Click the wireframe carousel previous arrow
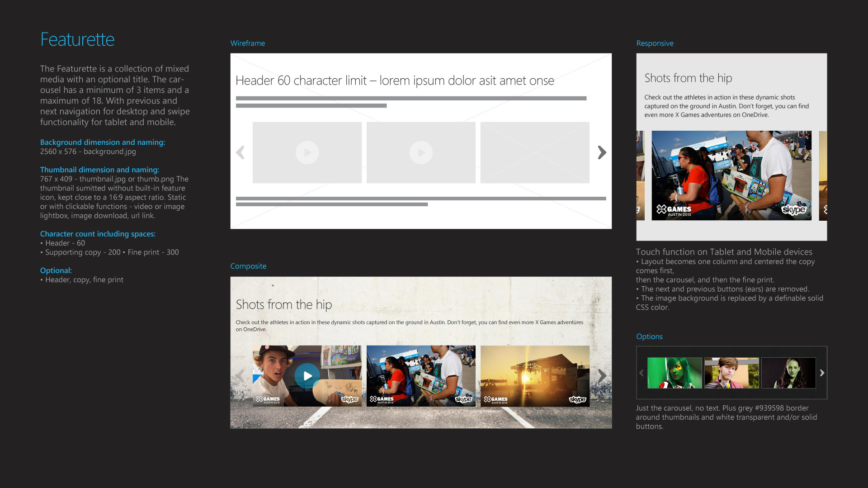This screenshot has width=868, height=488. 240,152
